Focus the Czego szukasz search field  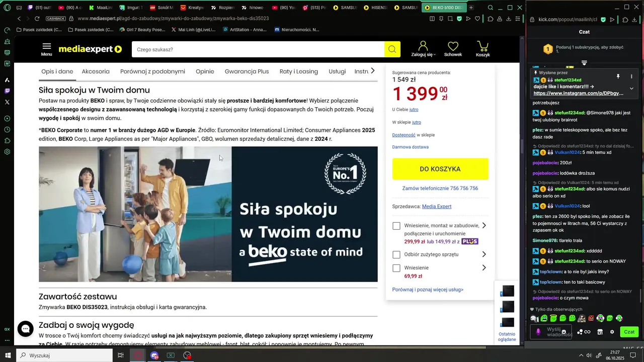tap(258, 49)
